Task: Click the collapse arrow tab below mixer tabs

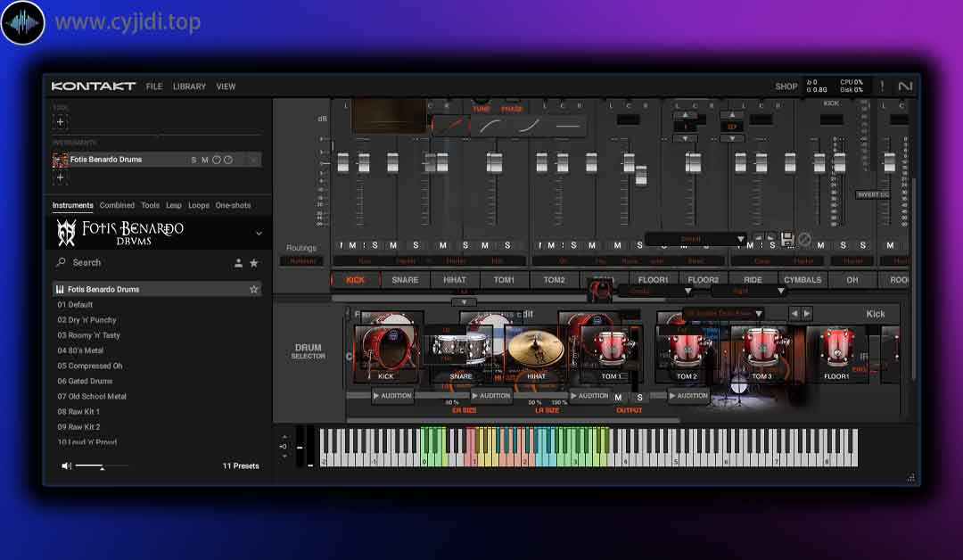Action: [x=464, y=302]
